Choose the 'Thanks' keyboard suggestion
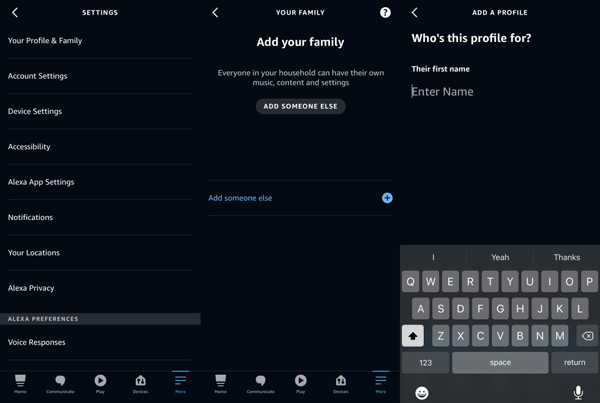Image resolution: width=600 pixels, height=403 pixels. click(x=567, y=257)
